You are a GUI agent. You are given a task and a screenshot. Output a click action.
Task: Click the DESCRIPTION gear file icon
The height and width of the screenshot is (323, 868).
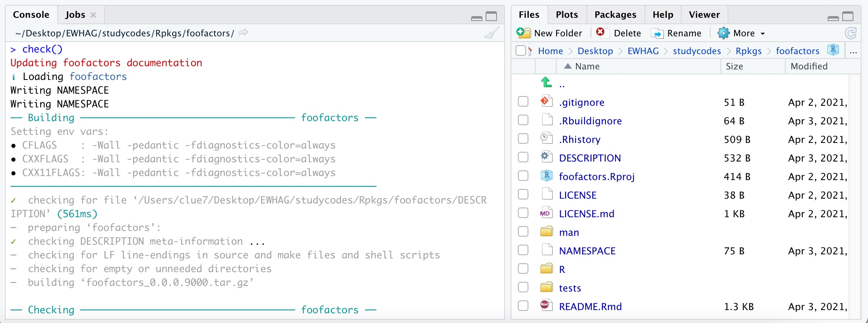coord(547,157)
